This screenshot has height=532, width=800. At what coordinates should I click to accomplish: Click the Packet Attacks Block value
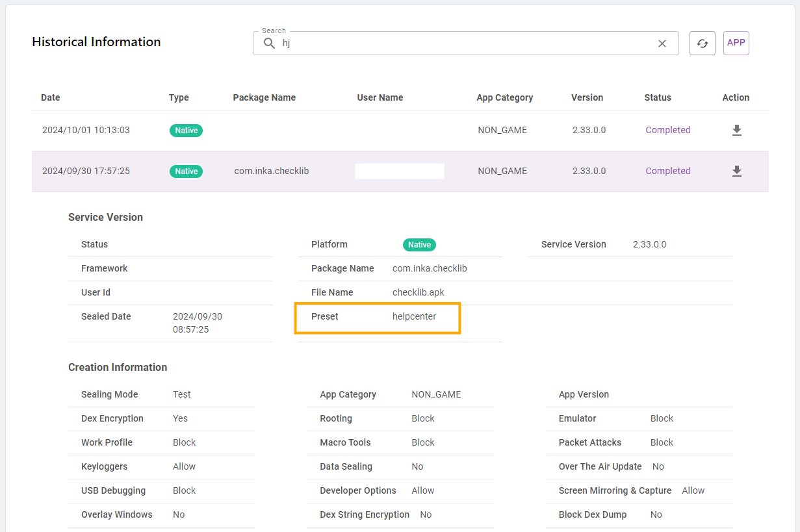pyautogui.click(x=662, y=442)
